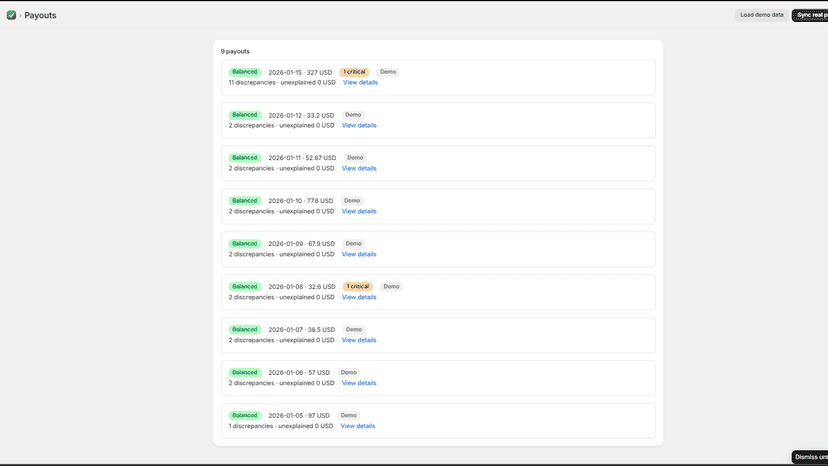
Task: View details for the 2026-01-12 payout
Action: click(359, 125)
